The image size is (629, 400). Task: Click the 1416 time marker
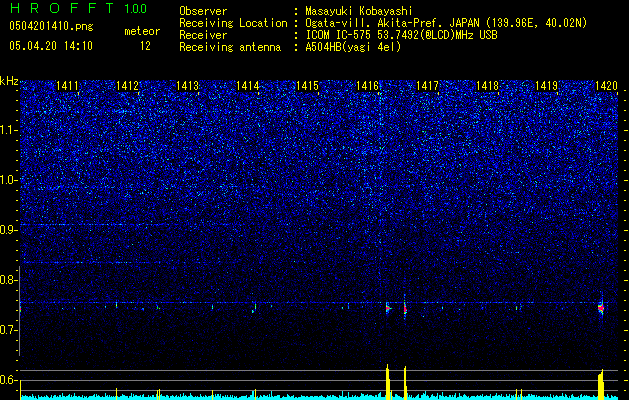coord(367,86)
